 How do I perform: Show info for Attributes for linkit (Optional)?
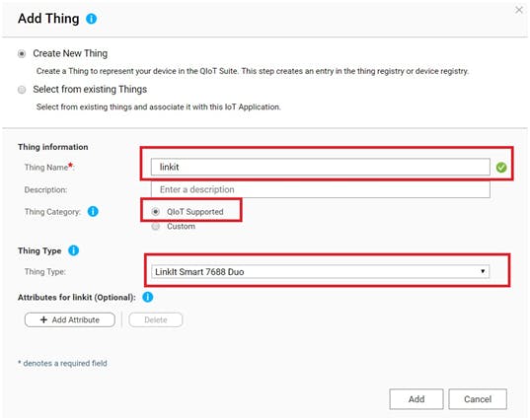tap(148, 297)
